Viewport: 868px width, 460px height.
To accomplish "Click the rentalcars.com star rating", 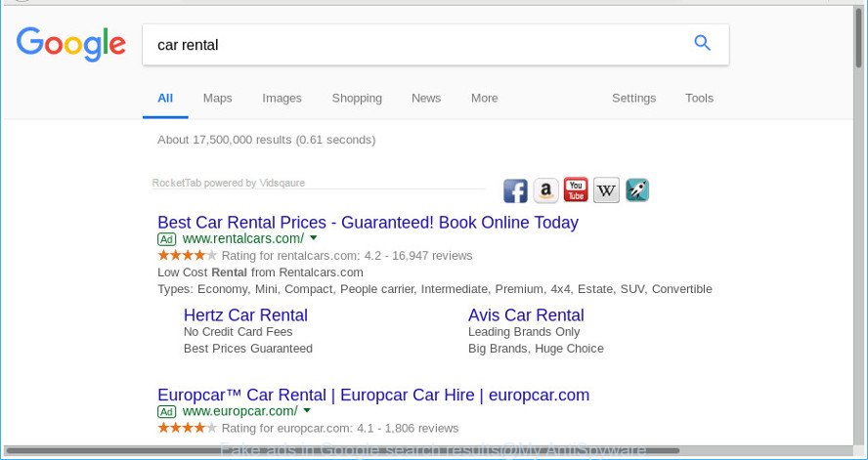I will [x=187, y=256].
